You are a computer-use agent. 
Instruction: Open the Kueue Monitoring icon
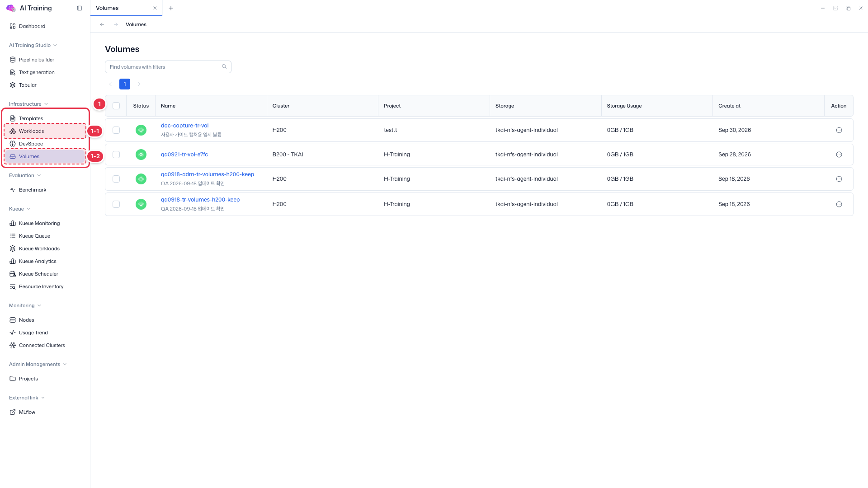click(x=13, y=223)
